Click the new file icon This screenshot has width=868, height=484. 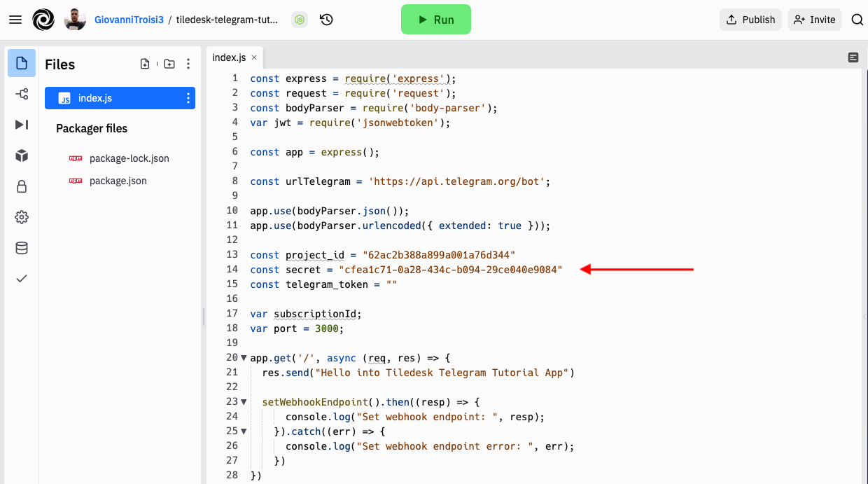click(145, 64)
